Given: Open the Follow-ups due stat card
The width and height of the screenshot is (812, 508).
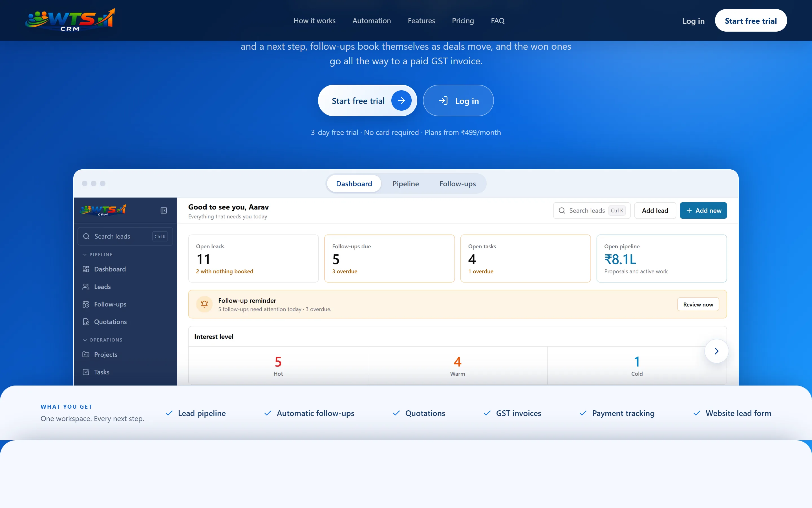Looking at the screenshot, I should [389, 258].
